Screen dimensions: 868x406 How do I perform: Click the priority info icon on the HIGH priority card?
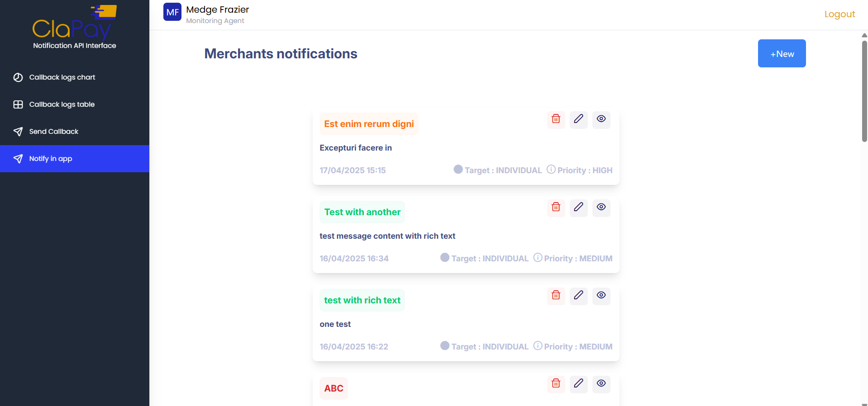(551, 170)
